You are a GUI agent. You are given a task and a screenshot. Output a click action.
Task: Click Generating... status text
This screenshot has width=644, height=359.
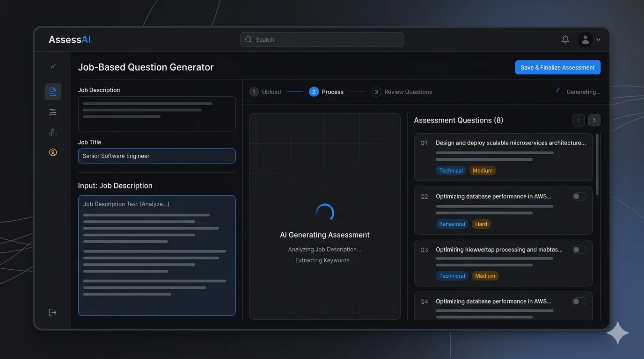584,92
